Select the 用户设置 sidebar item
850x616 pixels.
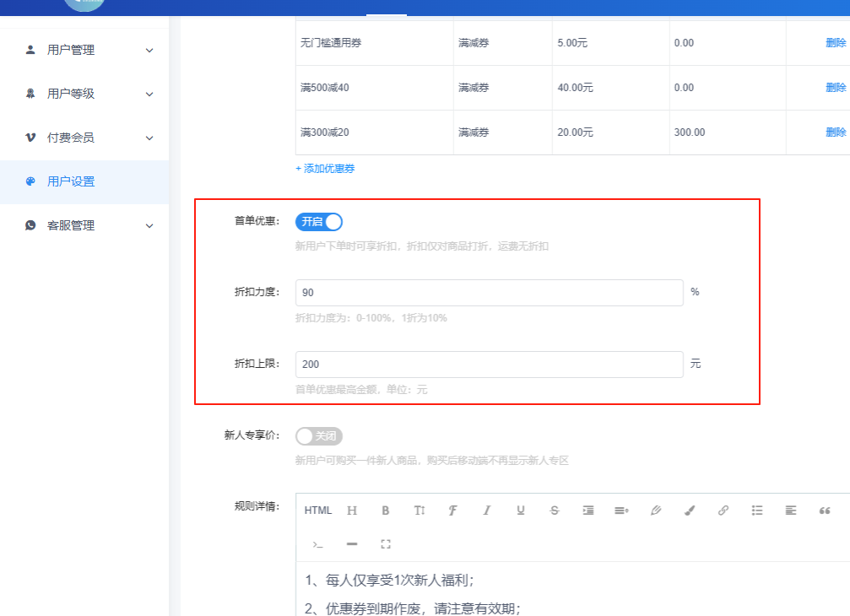click(x=84, y=181)
